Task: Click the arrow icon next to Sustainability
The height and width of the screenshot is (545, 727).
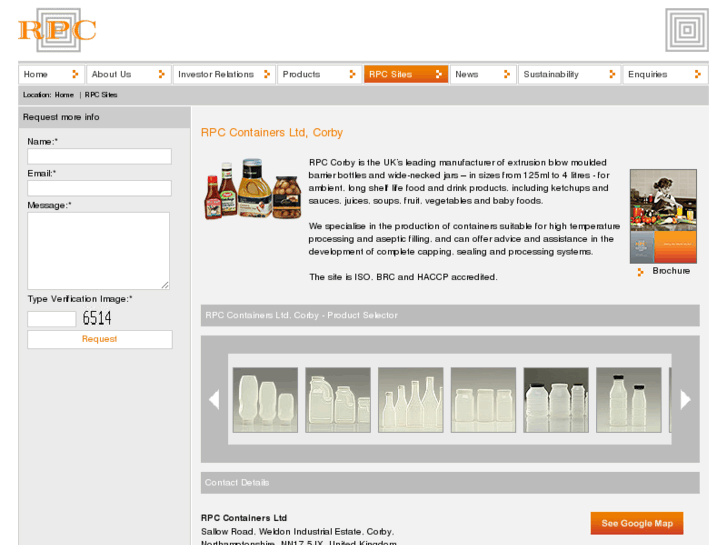Action: [x=612, y=74]
